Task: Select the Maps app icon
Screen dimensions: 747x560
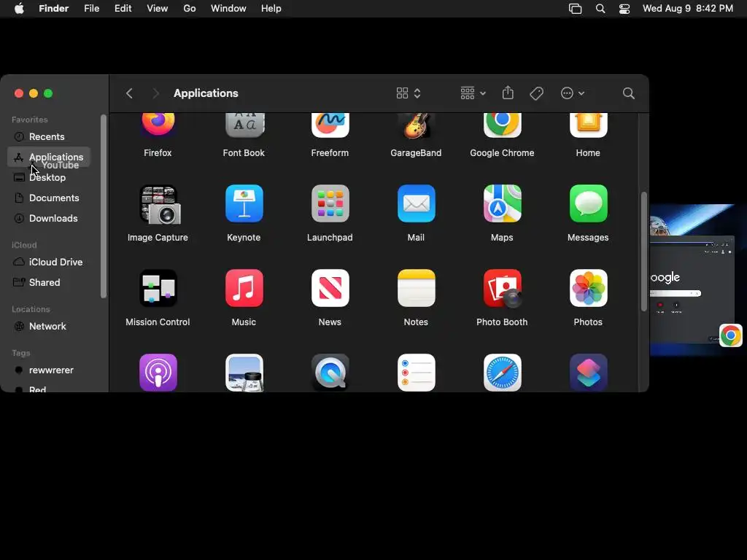Action: (502, 203)
